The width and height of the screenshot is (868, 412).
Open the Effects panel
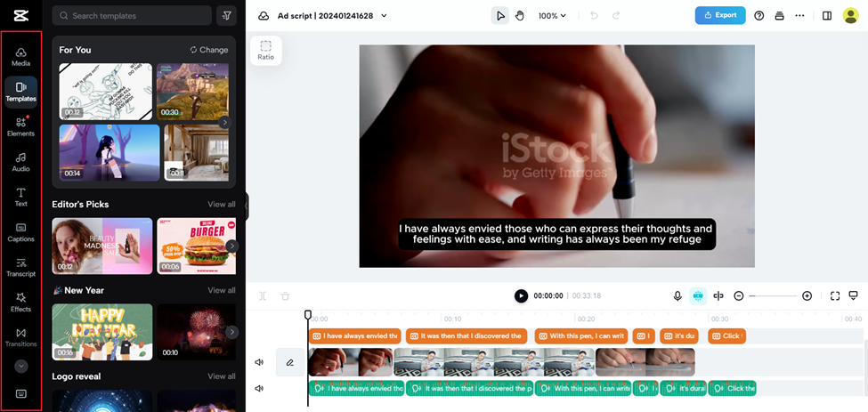tap(20, 303)
